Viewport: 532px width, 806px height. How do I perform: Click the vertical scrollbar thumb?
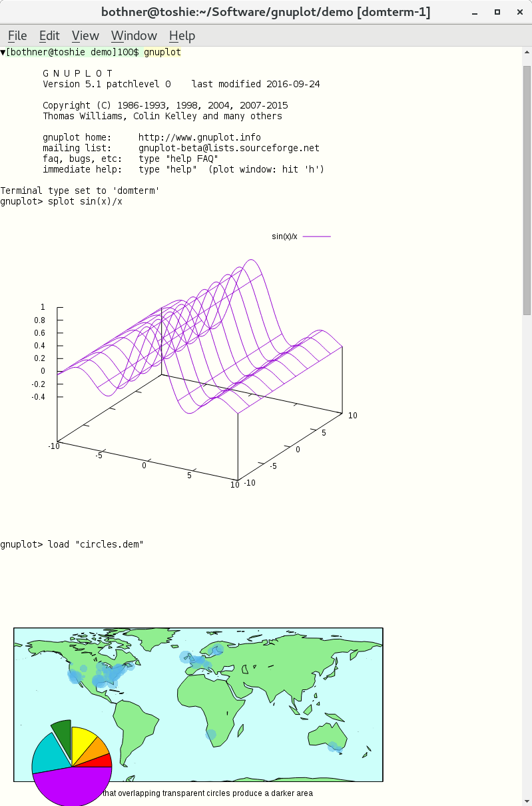(527, 190)
